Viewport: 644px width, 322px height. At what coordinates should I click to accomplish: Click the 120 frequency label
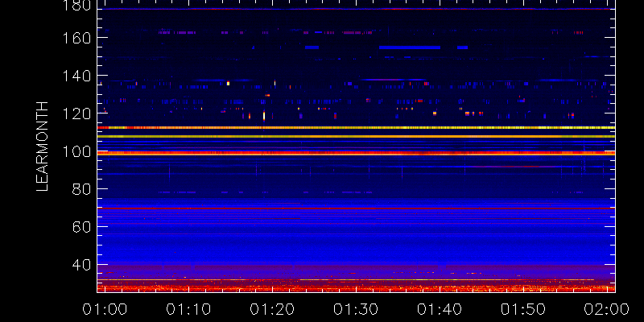[x=76, y=114]
